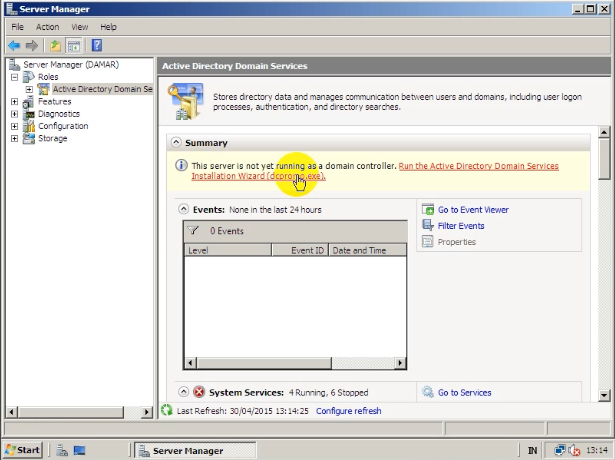
Task: Collapse the Roles node
Action: 15,77
